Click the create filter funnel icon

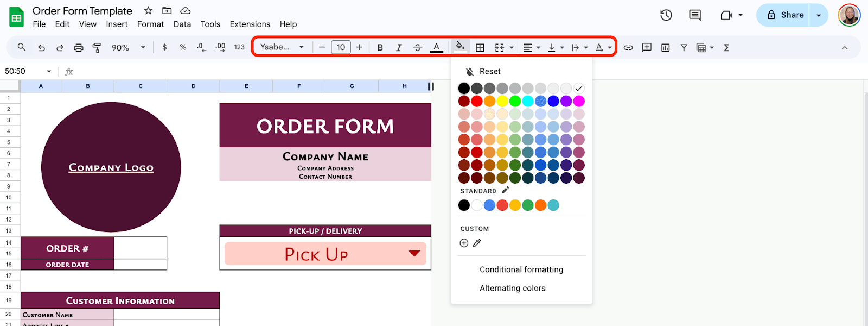tap(684, 48)
